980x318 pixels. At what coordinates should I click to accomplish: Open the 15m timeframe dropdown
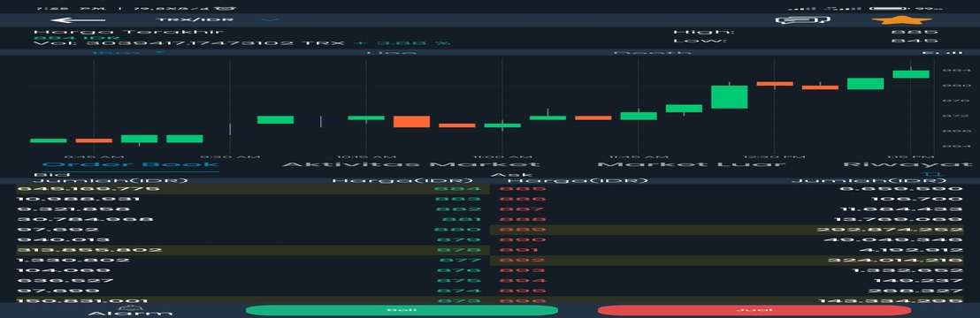(128, 53)
